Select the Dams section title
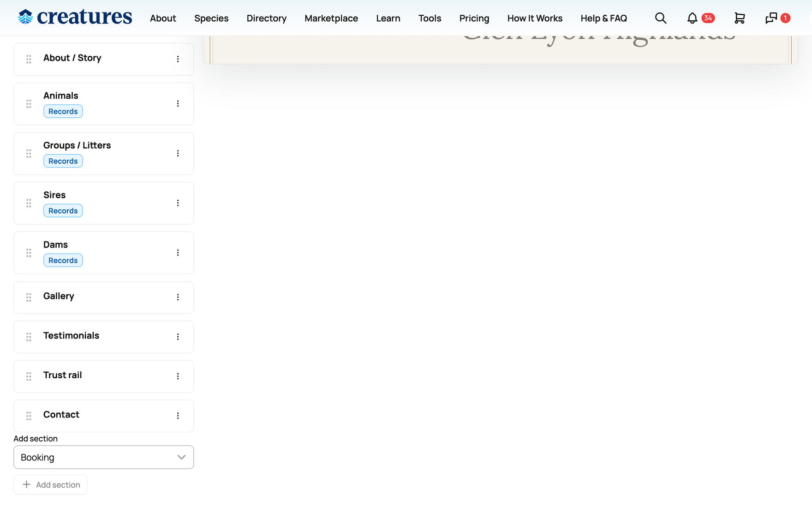The width and height of the screenshot is (812, 508). 55,244
